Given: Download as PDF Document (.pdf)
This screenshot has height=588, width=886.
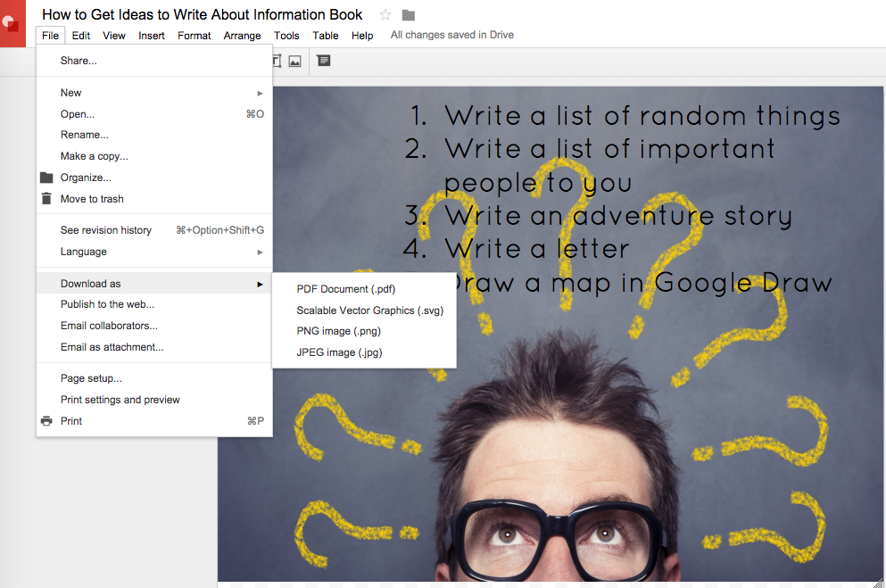Looking at the screenshot, I should coord(346,289).
